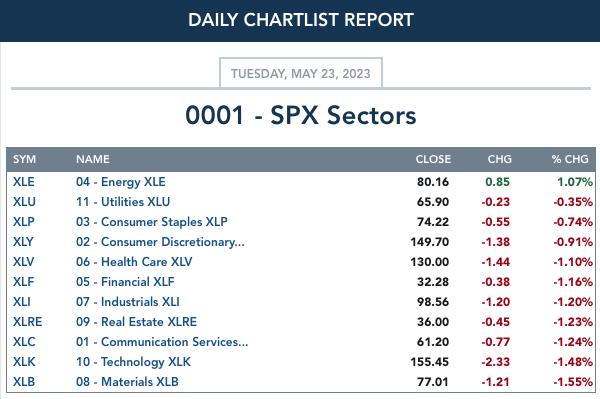Open the XLRE symbol link
This screenshot has width=600, height=399.
tap(27, 322)
